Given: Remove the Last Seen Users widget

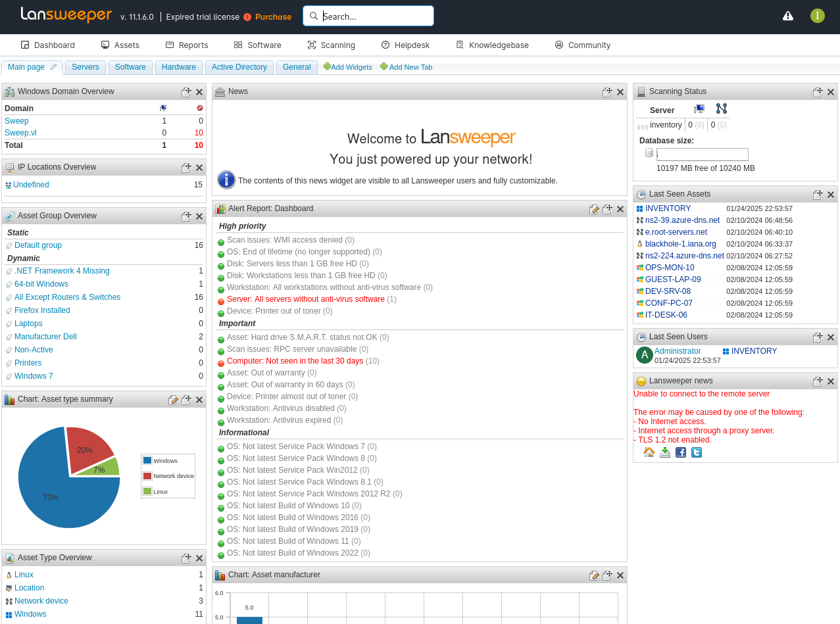Looking at the screenshot, I should tap(831, 337).
